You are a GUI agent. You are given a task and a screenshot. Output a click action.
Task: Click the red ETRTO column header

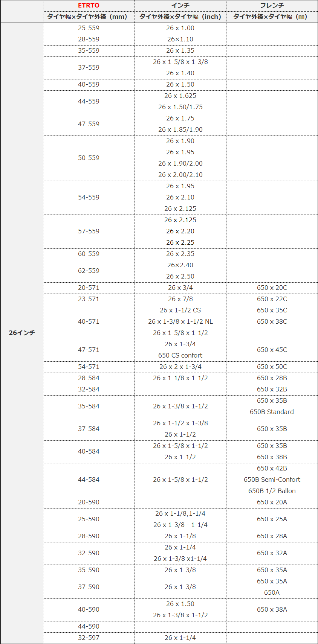[89, 6]
